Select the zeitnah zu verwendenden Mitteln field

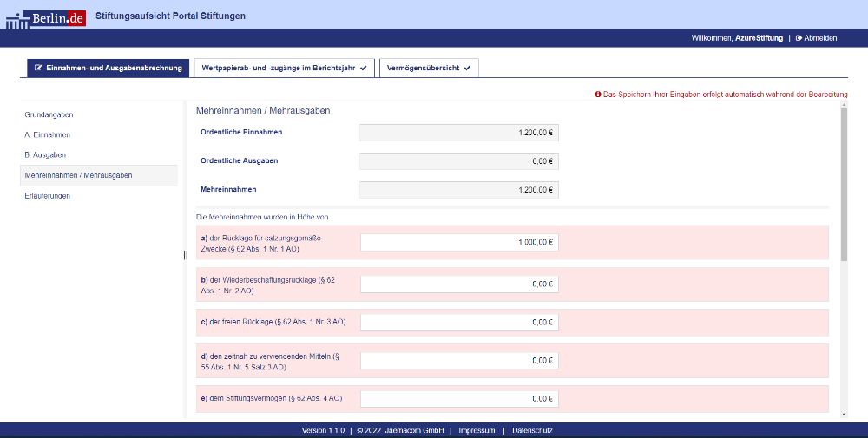tap(459, 361)
